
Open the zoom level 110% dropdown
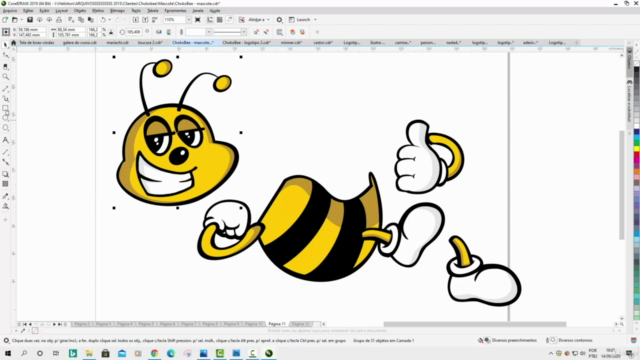tap(189, 20)
